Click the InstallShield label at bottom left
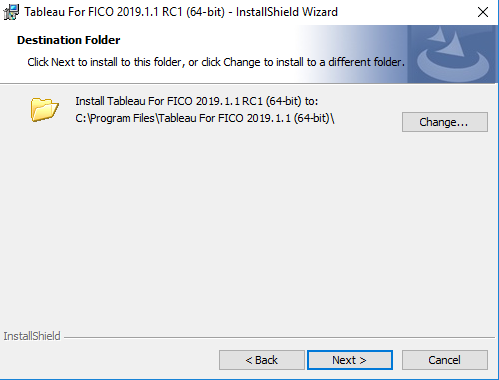This screenshot has height=380, width=499. [32, 336]
